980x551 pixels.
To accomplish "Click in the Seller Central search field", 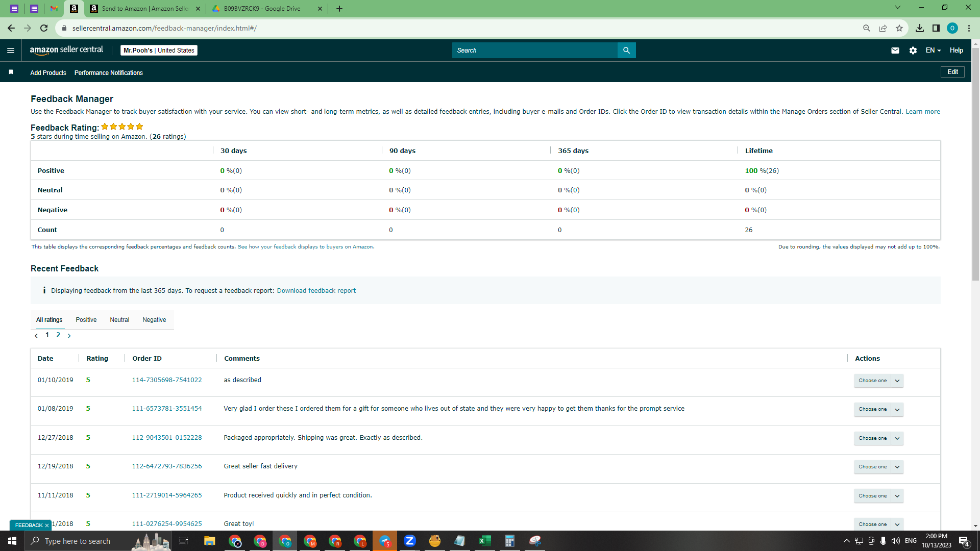I will (535, 51).
